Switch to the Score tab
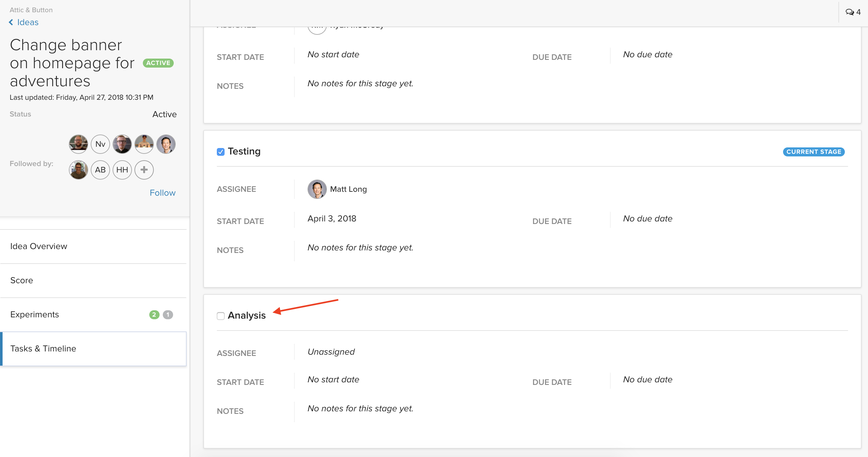Viewport: 868px width, 457px height. 22,280
